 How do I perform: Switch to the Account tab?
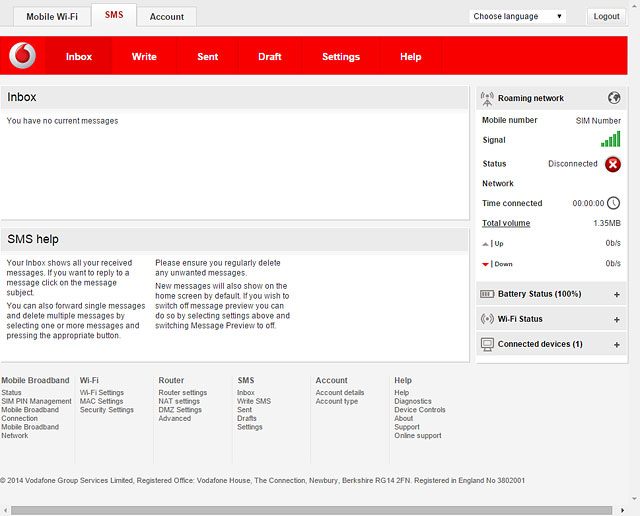[x=167, y=17]
